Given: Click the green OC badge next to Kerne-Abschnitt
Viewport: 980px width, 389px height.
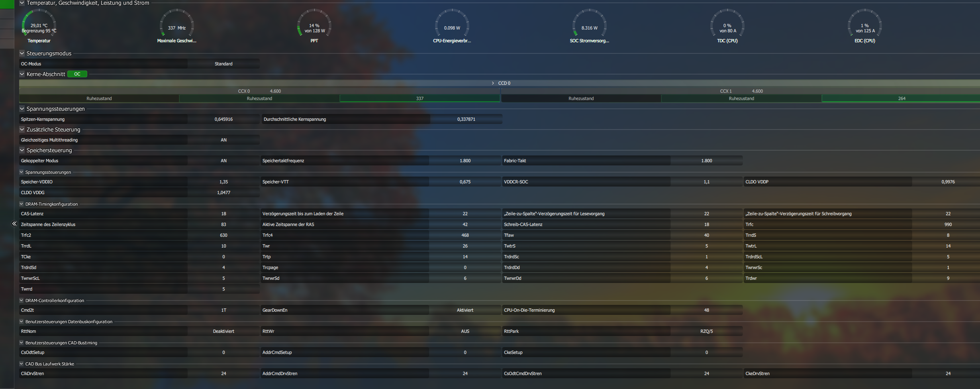Looking at the screenshot, I should [x=77, y=74].
